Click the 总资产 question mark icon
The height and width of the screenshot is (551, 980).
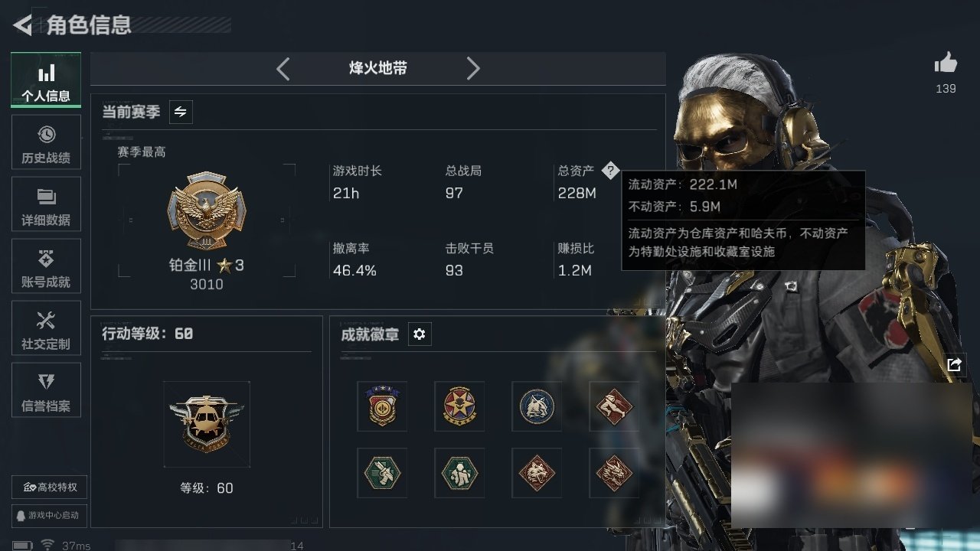click(609, 171)
